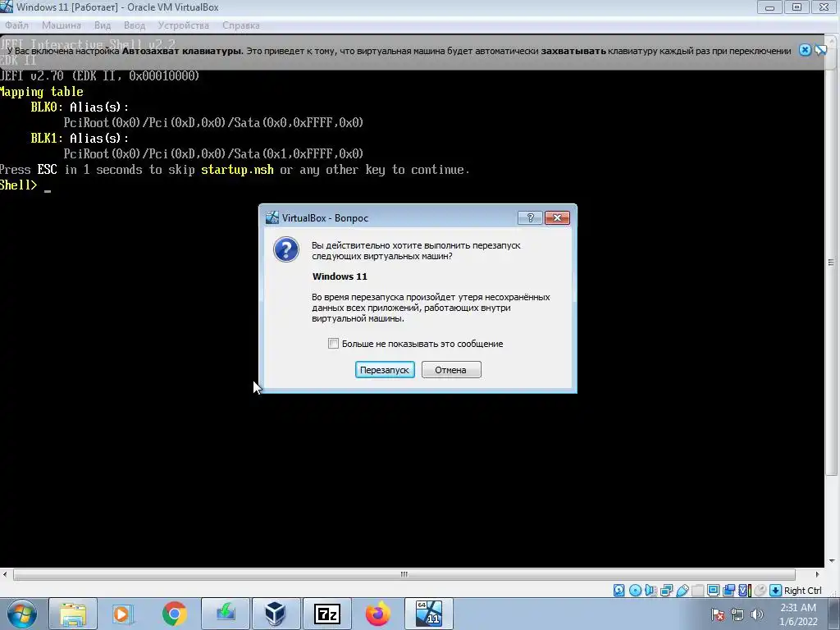
Task: Launch Firefox from taskbar
Action: coord(377,614)
